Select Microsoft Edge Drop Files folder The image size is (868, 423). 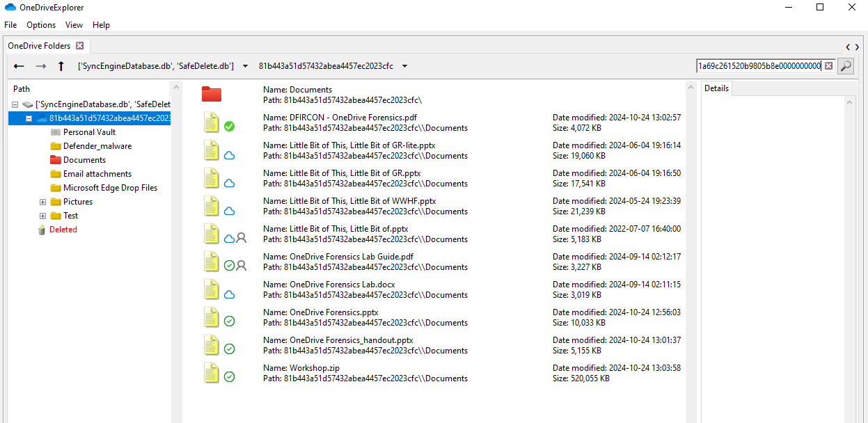click(110, 188)
